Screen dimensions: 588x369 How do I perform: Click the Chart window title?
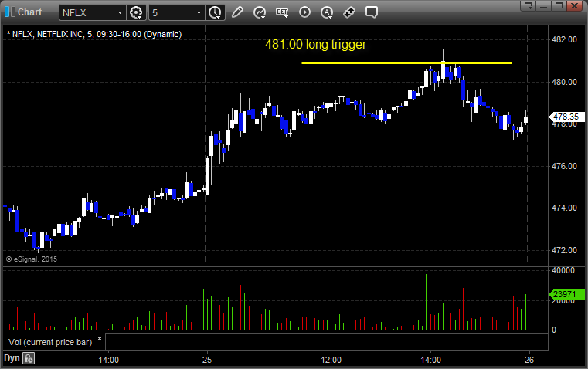(x=29, y=12)
